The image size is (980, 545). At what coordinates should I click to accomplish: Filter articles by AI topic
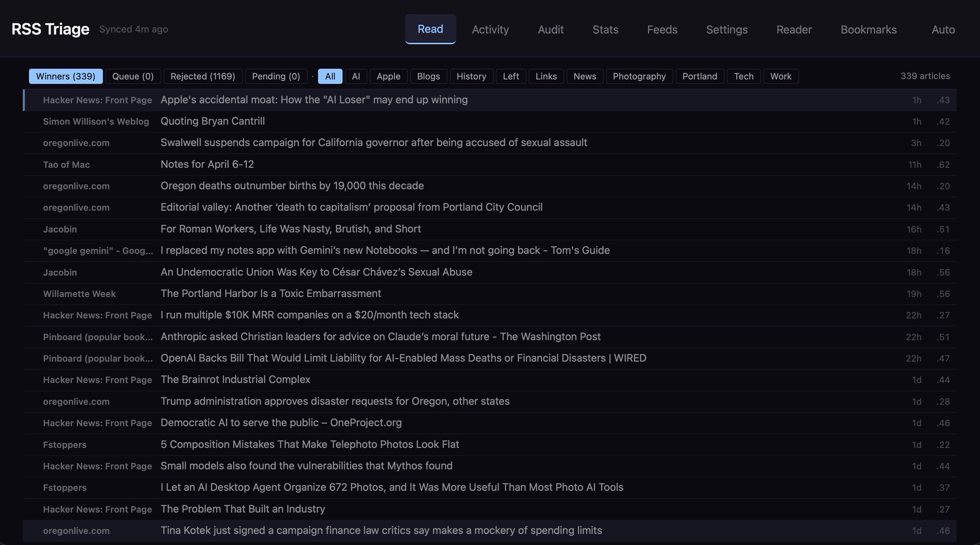(x=356, y=76)
